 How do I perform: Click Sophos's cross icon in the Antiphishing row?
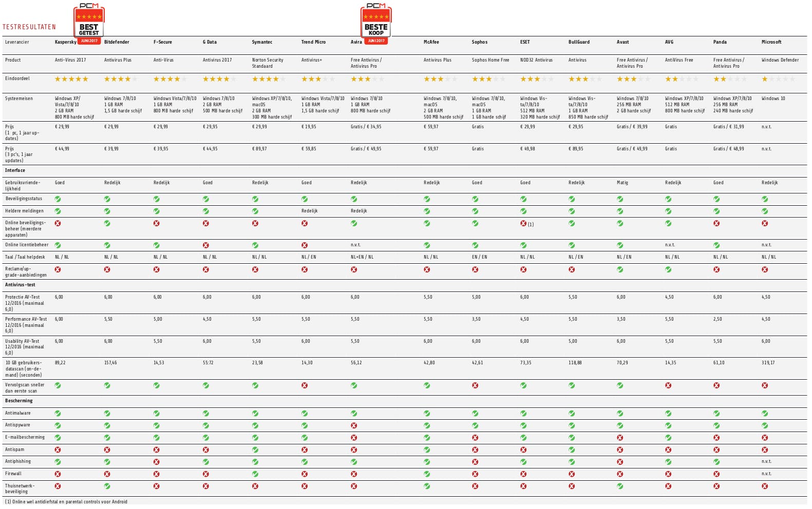475,462
